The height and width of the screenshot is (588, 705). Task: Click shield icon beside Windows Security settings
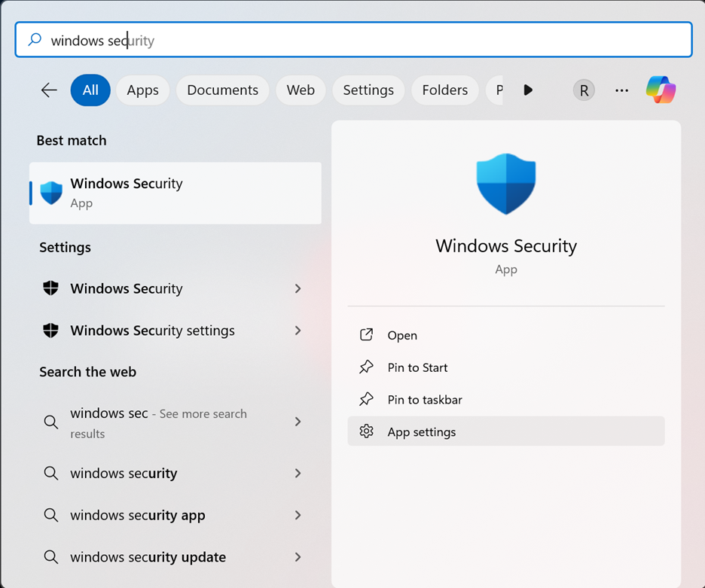click(x=50, y=331)
